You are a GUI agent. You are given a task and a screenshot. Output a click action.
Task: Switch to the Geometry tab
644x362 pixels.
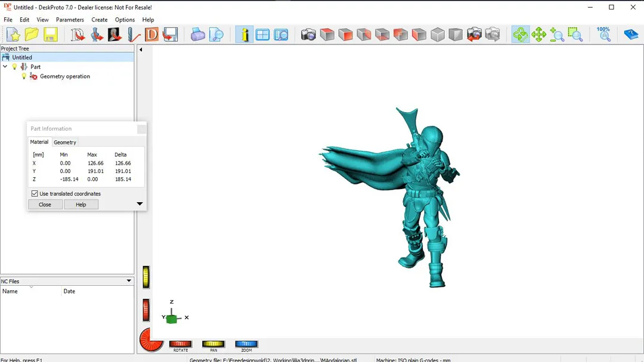tap(65, 142)
